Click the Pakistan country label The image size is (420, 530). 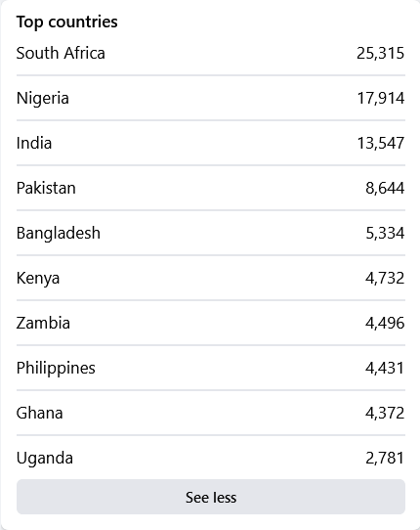46,188
